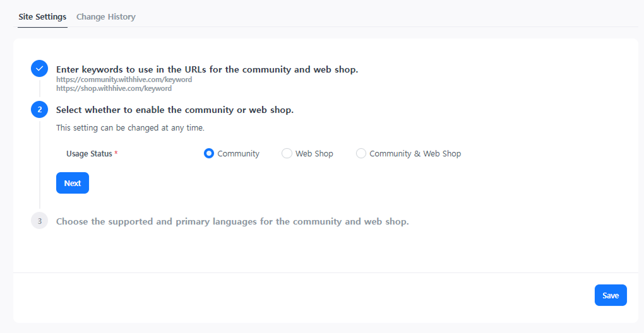Click the Community & Web Shop label text
This screenshot has height=333, width=644.
415,154
